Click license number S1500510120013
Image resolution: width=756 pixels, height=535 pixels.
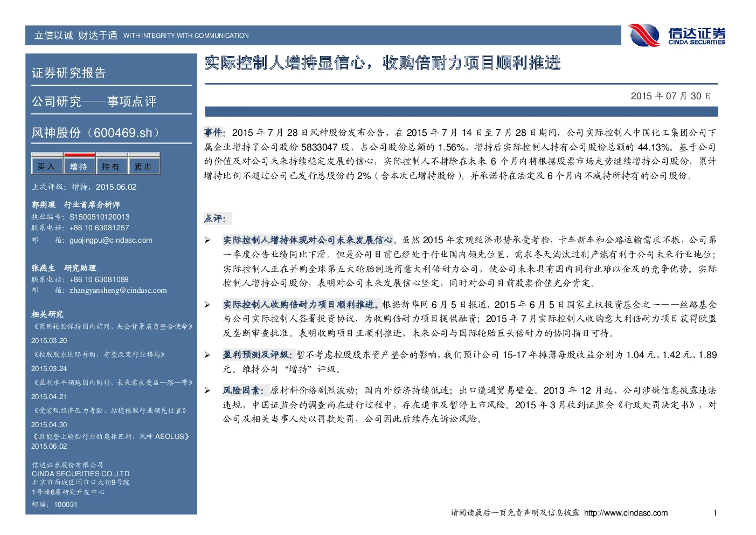pos(99,217)
